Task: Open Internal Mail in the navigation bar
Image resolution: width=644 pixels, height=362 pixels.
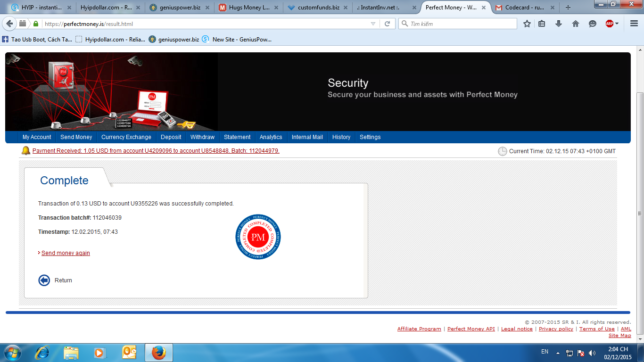Action: click(x=307, y=137)
